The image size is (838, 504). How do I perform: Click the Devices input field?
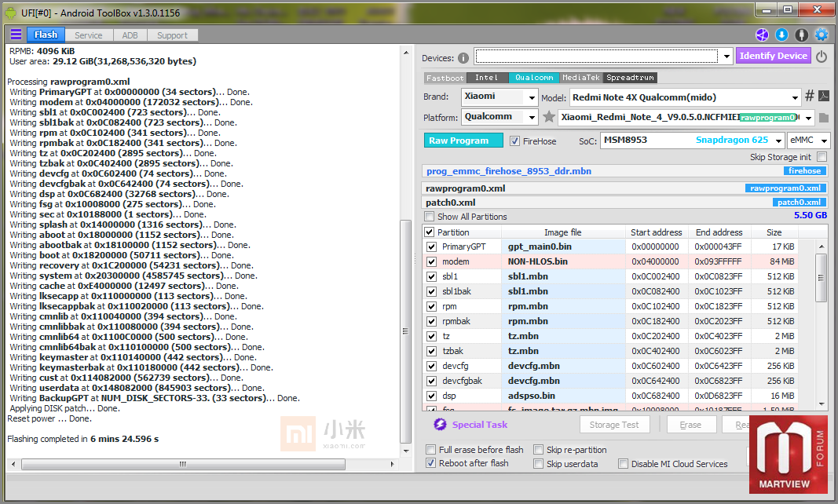(x=596, y=56)
